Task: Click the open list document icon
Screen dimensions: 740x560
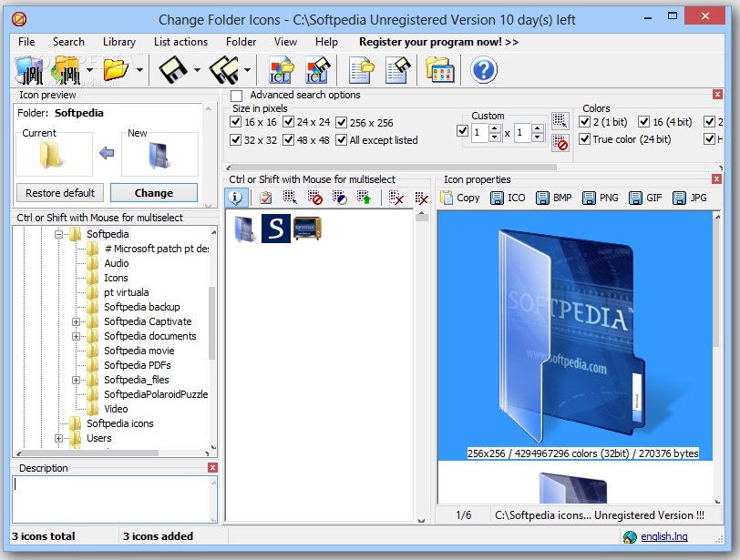Action: click(362, 70)
